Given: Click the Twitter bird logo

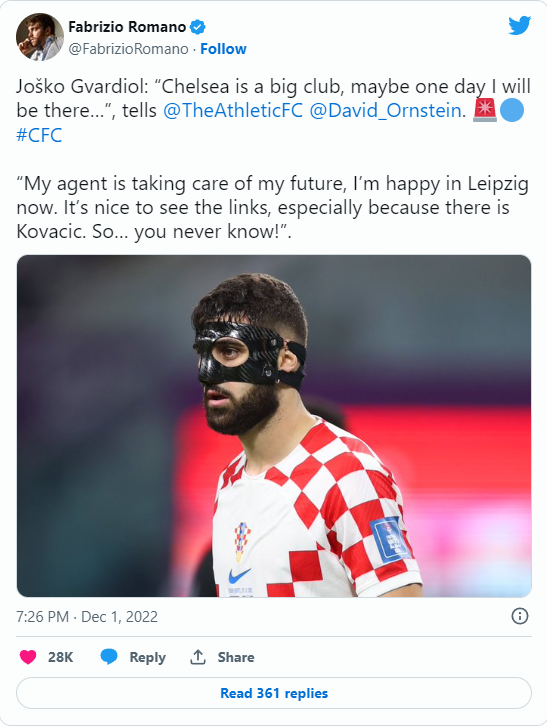Looking at the screenshot, I should pyautogui.click(x=519, y=26).
